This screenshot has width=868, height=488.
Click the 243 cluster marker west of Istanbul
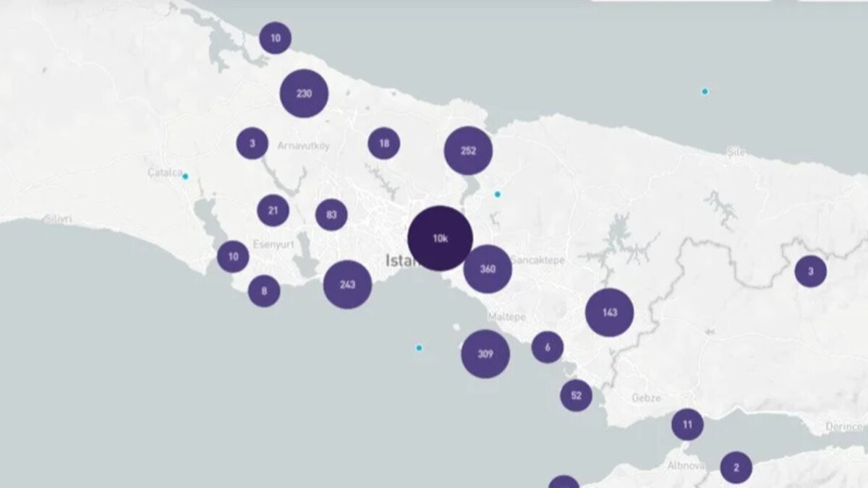[x=346, y=285]
